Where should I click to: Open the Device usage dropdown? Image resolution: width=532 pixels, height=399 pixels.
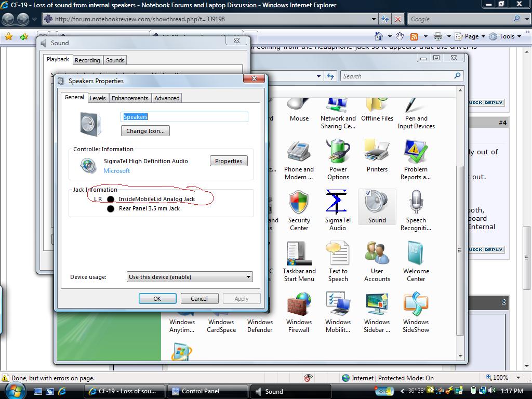pos(190,277)
